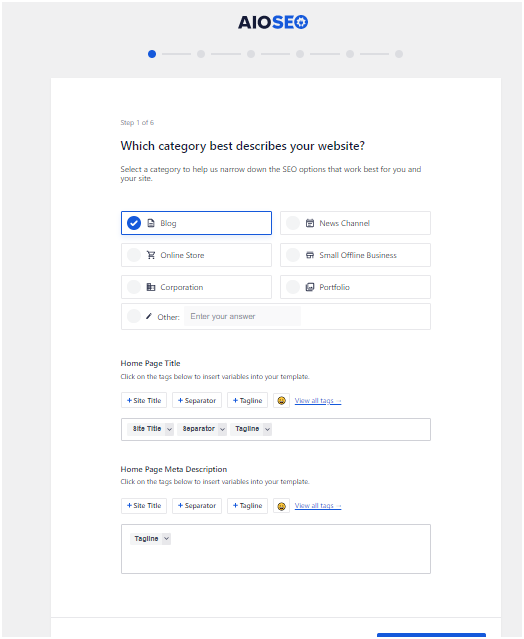Viewport: 524px width, 639px height.
Task: Add Site Title tag to Home Page Title
Action: click(144, 401)
